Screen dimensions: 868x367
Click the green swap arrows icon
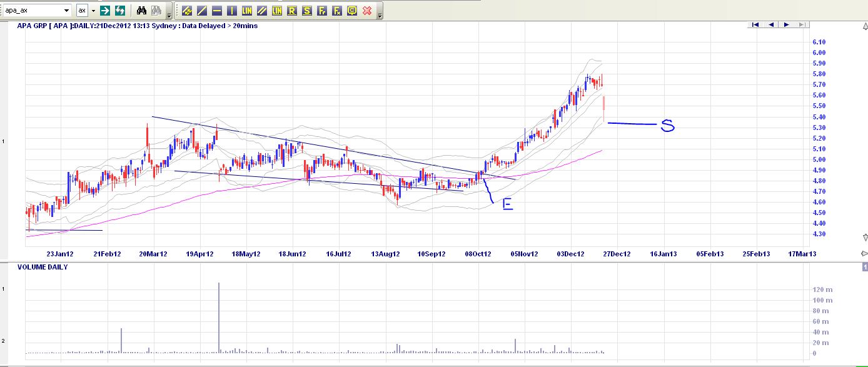click(120, 11)
